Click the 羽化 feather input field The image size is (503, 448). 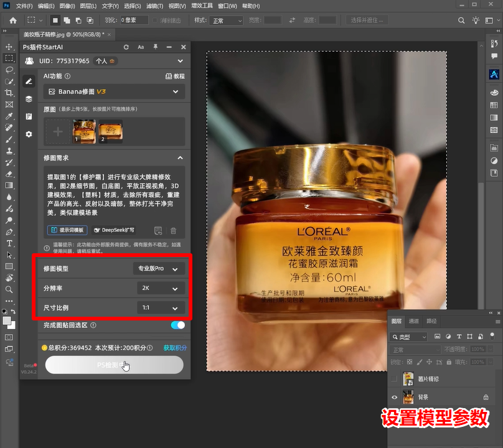134,20
